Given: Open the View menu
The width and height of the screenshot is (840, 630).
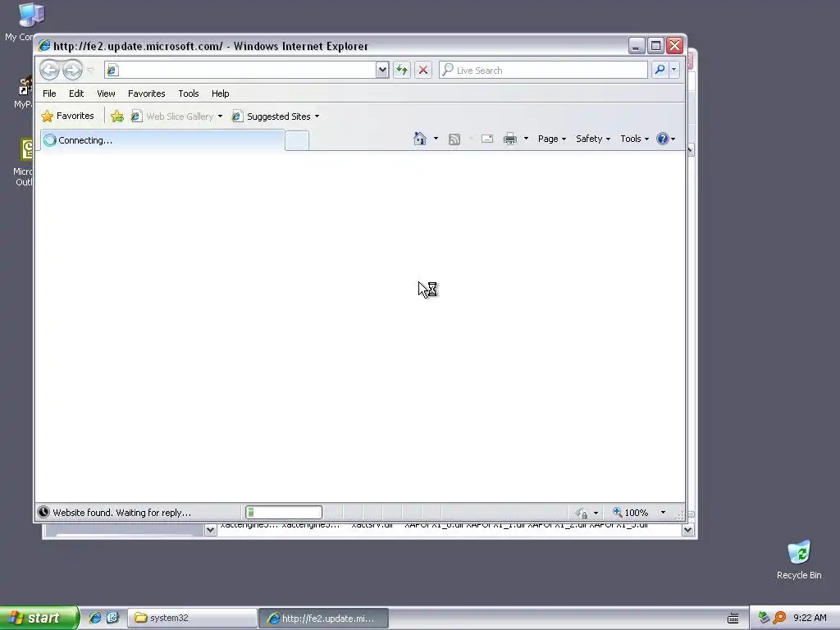Looking at the screenshot, I should point(106,94).
